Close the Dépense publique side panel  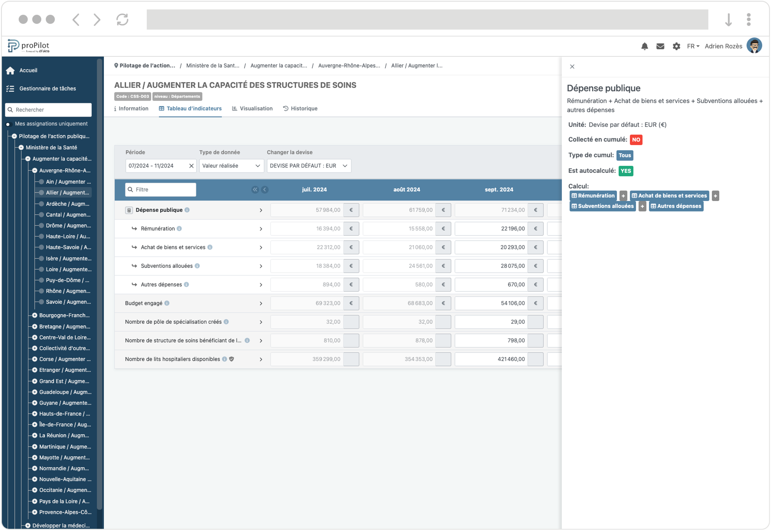pyautogui.click(x=572, y=67)
